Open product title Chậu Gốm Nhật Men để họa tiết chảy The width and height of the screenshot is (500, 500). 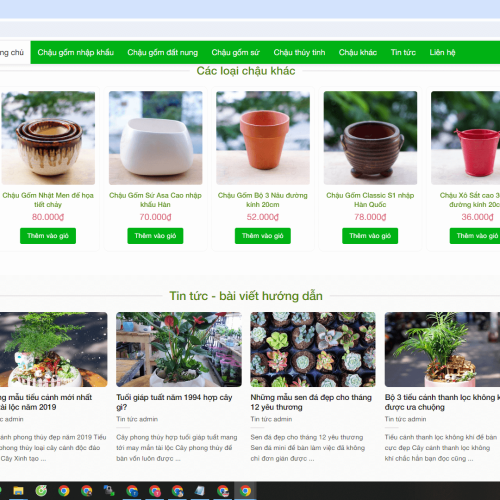48,200
